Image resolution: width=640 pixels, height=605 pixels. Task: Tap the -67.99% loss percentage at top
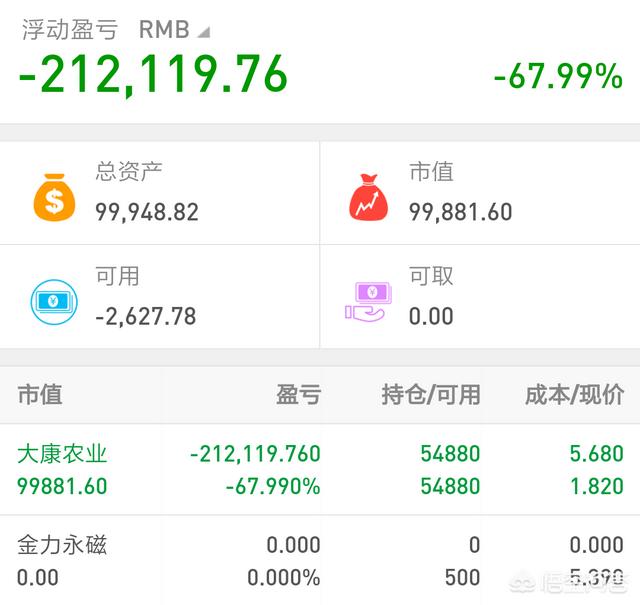[558, 76]
